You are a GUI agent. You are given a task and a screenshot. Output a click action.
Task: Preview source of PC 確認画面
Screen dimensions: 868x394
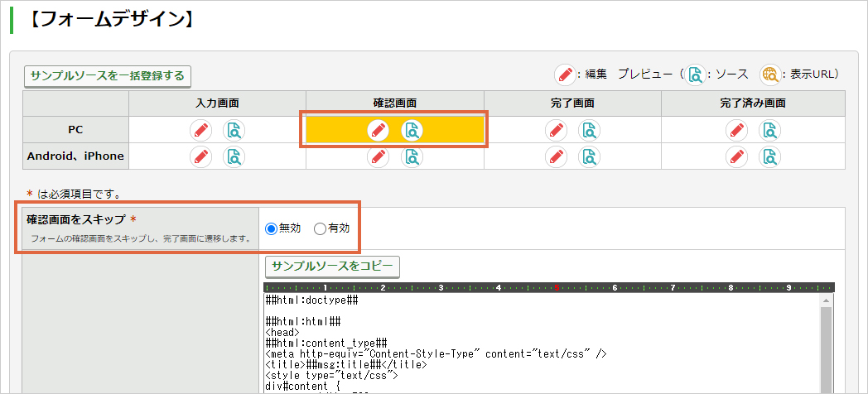coord(412,130)
